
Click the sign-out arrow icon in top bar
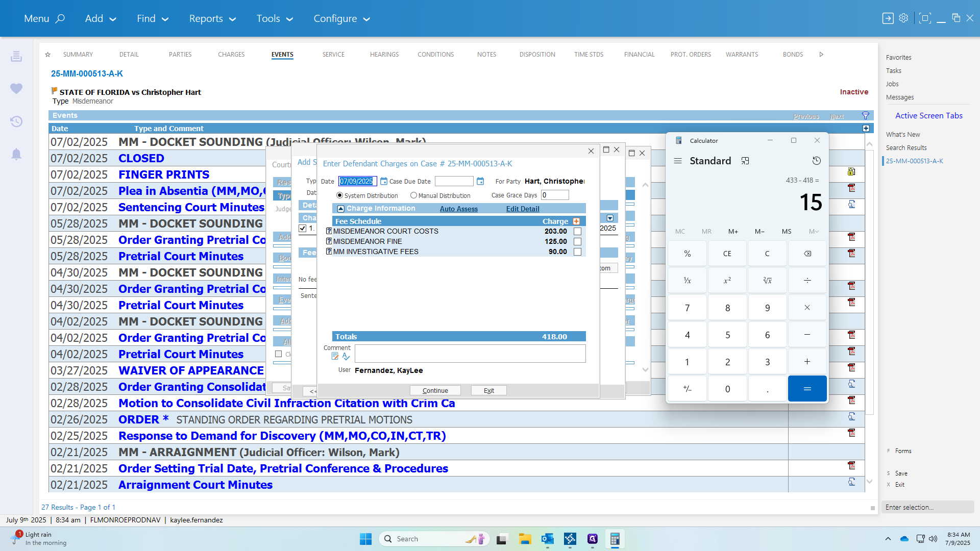[888, 18]
